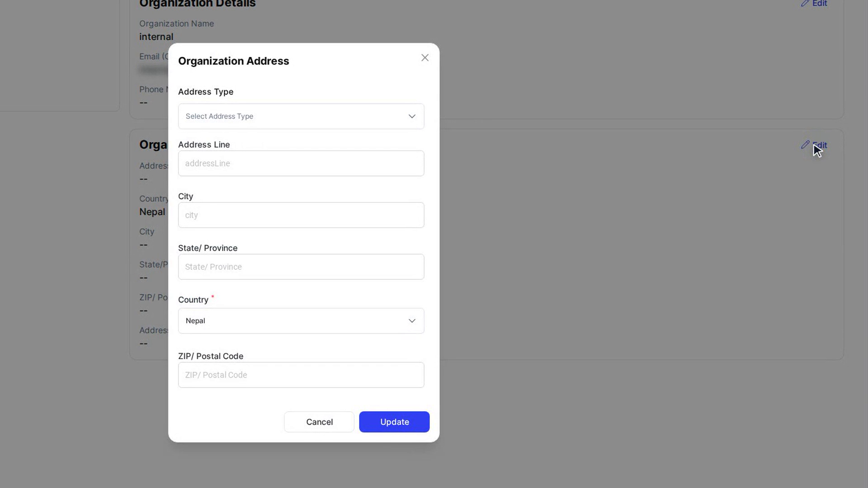The height and width of the screenshot is (488, 868).
Task: Click the Country dropdown chevron arrow
Action: pos(412,321)
